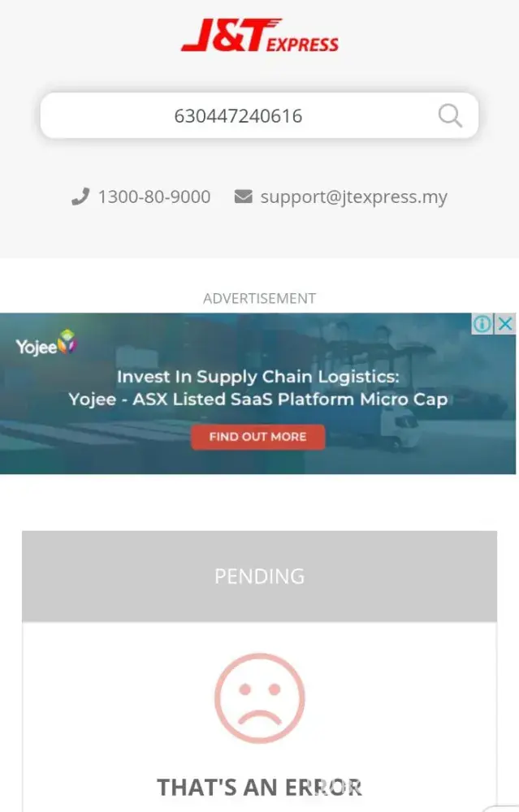Click the ADVERTISEMENT label
This screenshot has width=519, height=812.
point(260,298)
